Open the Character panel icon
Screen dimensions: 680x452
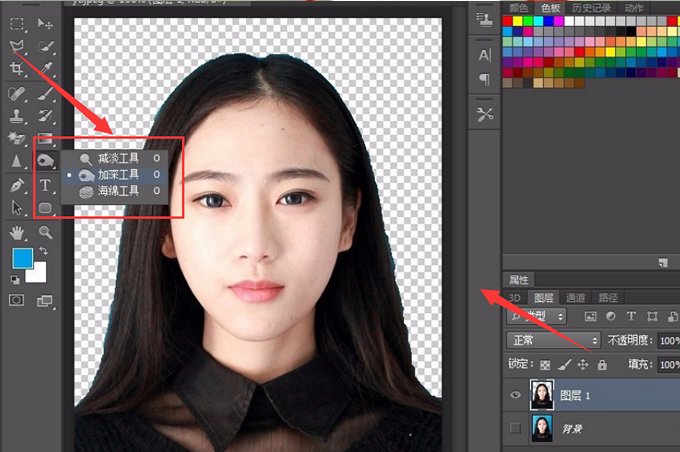click(484, 56)
